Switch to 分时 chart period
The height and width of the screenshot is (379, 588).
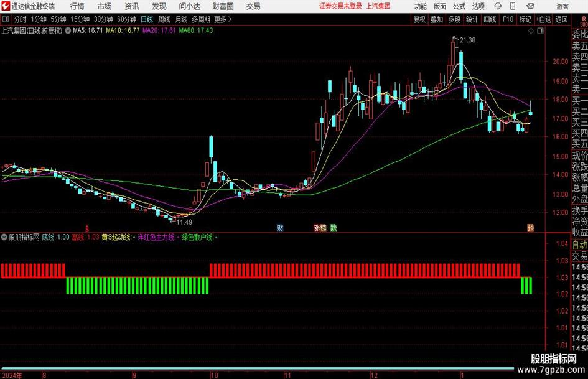click(21, 19)
